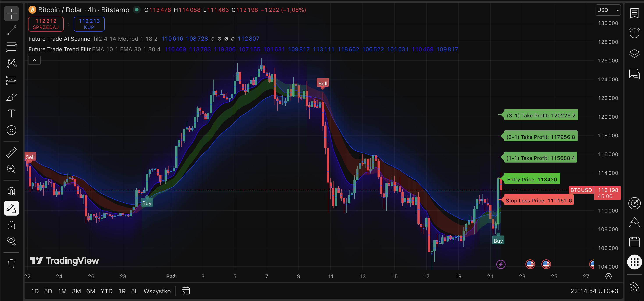Toggle lock all drawings
This screenshot has width=644, height=301.
click(x=11, y=225)
